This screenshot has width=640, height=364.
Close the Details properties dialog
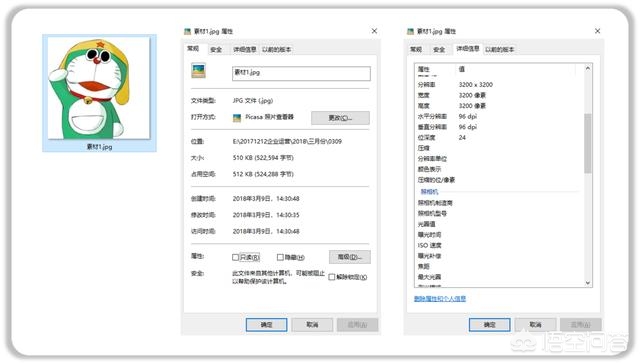tap(598, 31)
